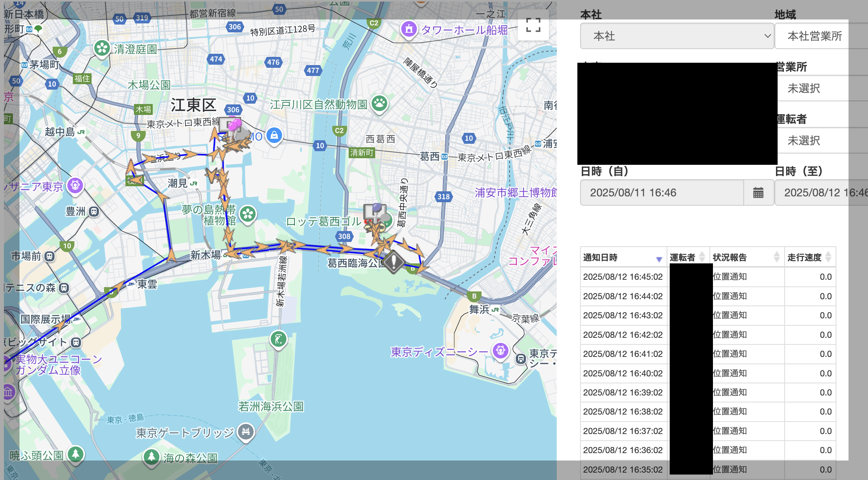Screen dimensions: 868x480
Task: Open calendar picker for start date
Action: click(758, 192)
